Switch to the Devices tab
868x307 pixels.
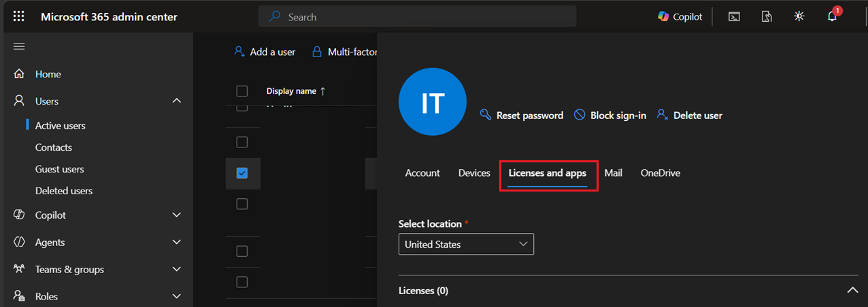(x=474, y=173)
